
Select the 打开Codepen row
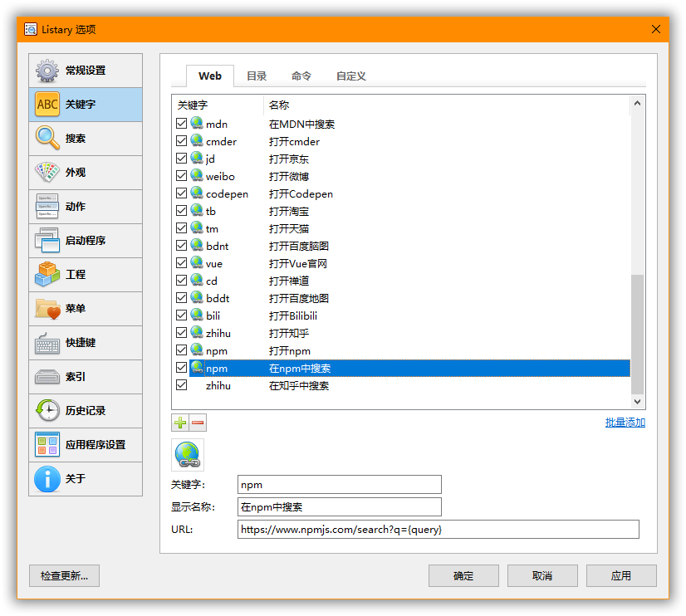click(x=403, y=193)
